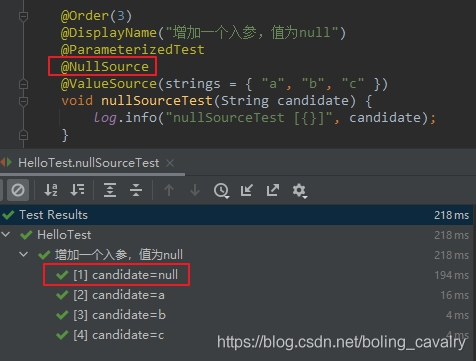Click the green check icon beside HelloTest
Screen dimensions: 476x361
coord(26,235)
